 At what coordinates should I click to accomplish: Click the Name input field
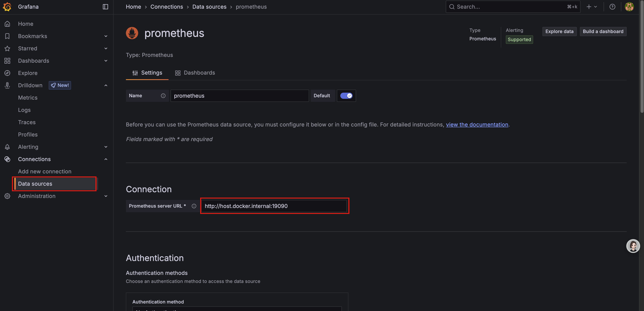[x=240, y=96]
